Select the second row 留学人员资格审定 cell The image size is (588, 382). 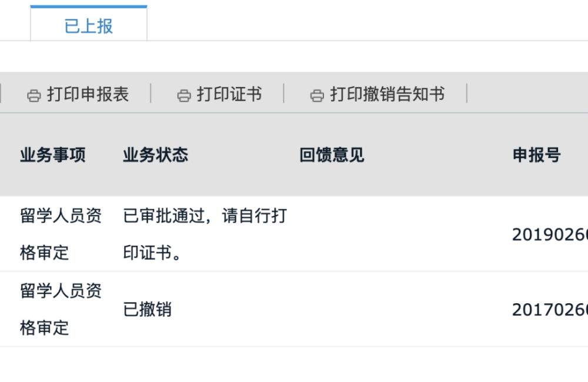click(61, 309)
